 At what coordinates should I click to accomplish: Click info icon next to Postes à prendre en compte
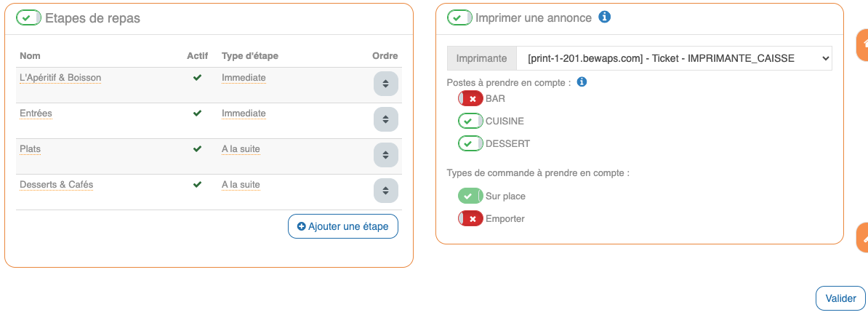[x=582, y=82]
